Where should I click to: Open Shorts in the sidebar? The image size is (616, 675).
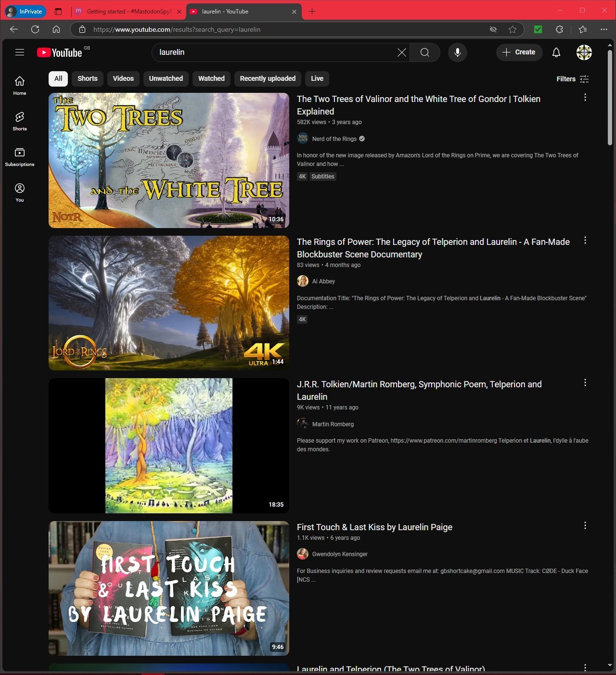point(20,121)
